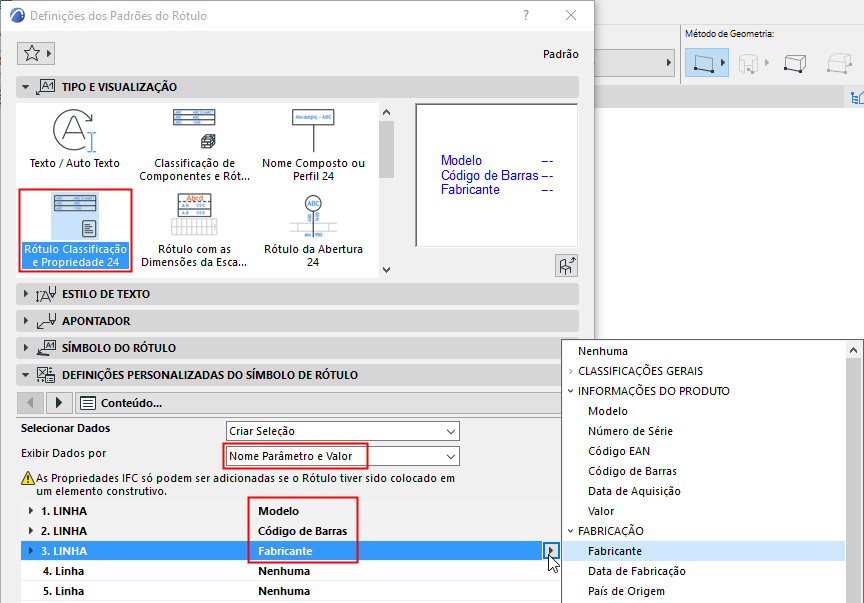Choose País de Origem property
The height and width of the screenshot is (603, 864).
click(x=626, y=591)
